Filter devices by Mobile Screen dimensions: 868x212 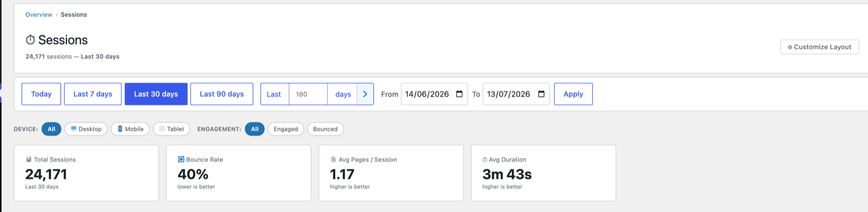[130, 129]
